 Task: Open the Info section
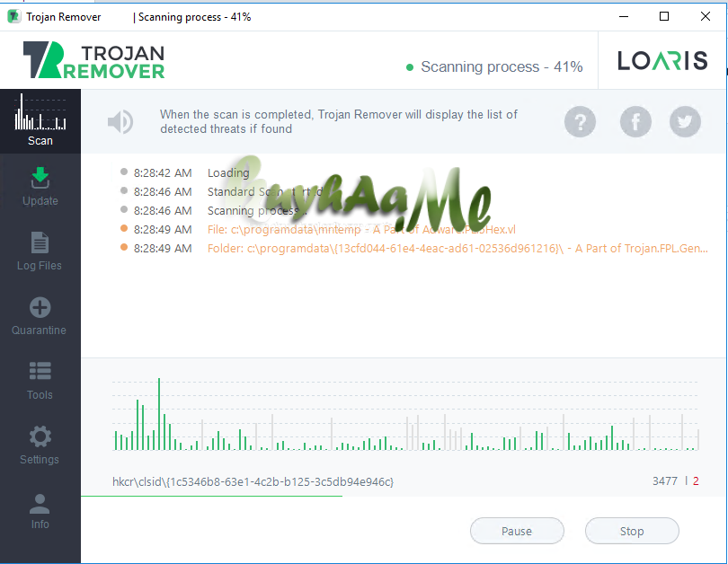(40, 510)
